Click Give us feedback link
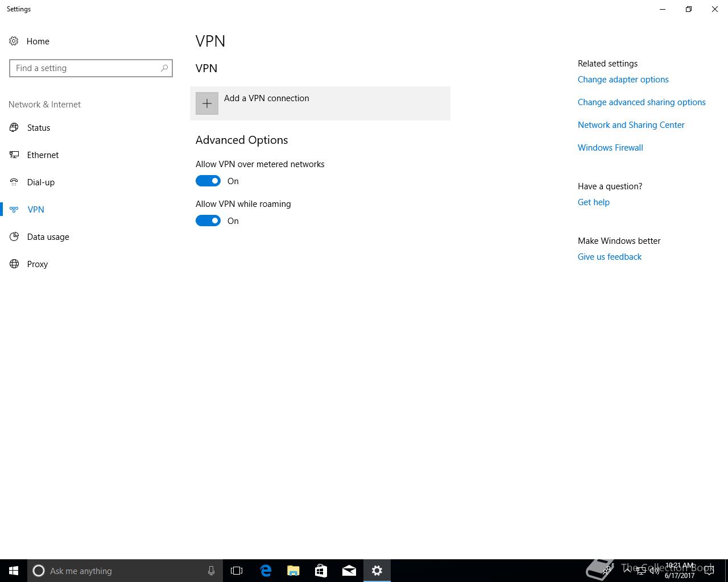Image resolution: width=728 pixels, height=582 pixels. 609,257
